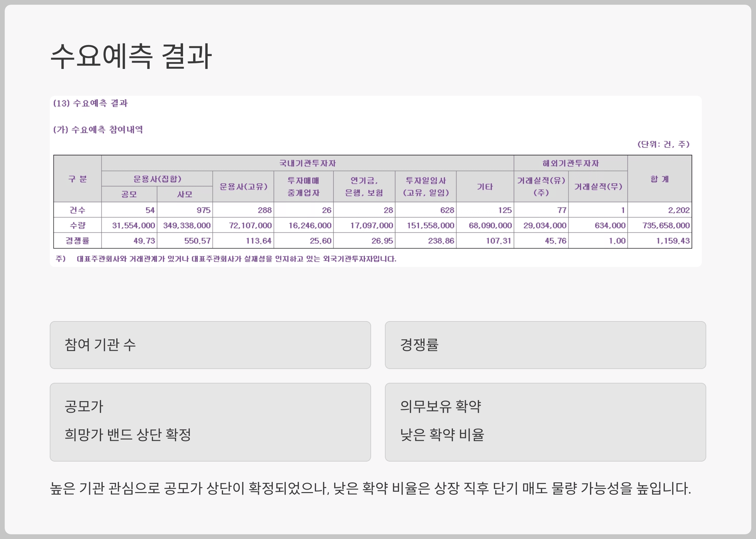Viewport: 756px width, 539px height.
Task: Click the 공모가 card heading
Action: click(x=84, y=406)
